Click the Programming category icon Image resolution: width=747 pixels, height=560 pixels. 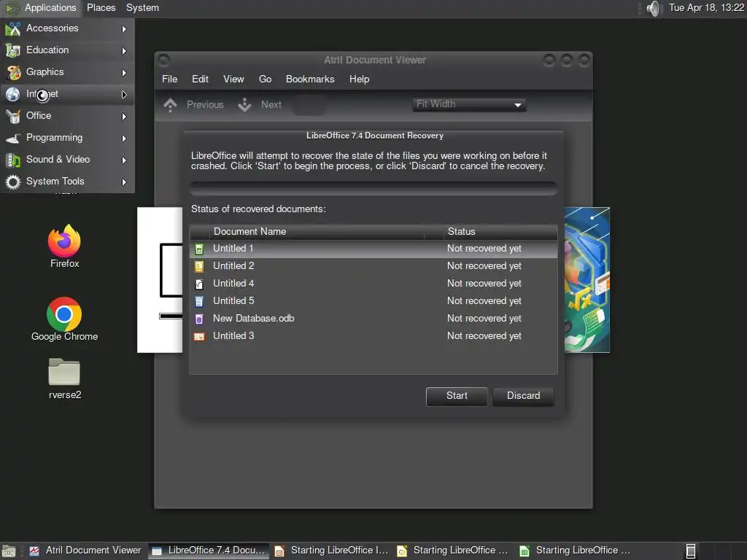[x=13, y=138]
